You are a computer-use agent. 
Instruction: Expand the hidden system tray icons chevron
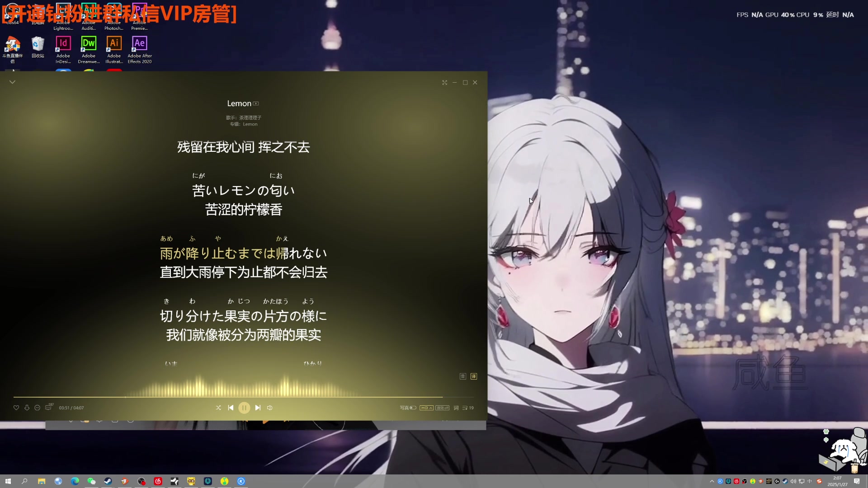point(712,481)
